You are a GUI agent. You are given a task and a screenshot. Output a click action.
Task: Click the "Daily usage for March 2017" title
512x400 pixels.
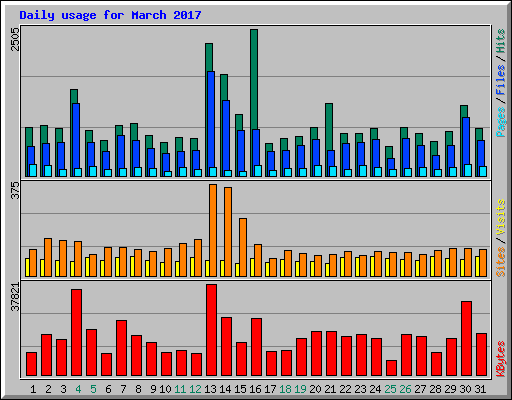coord(110,15)
